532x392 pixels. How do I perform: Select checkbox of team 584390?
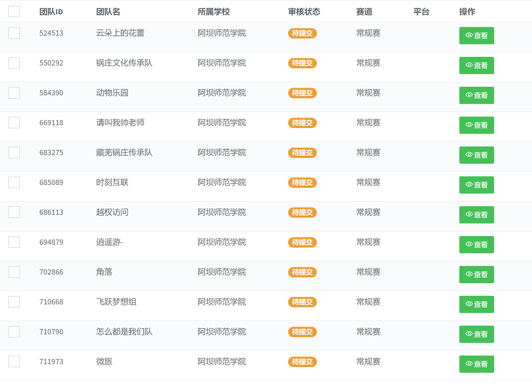pyautogui.click(x=14, y=93)
